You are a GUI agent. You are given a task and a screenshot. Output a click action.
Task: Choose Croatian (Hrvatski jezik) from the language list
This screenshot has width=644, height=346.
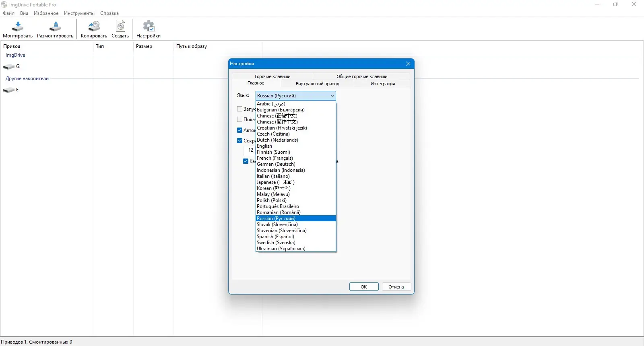(x=296, y=128)
